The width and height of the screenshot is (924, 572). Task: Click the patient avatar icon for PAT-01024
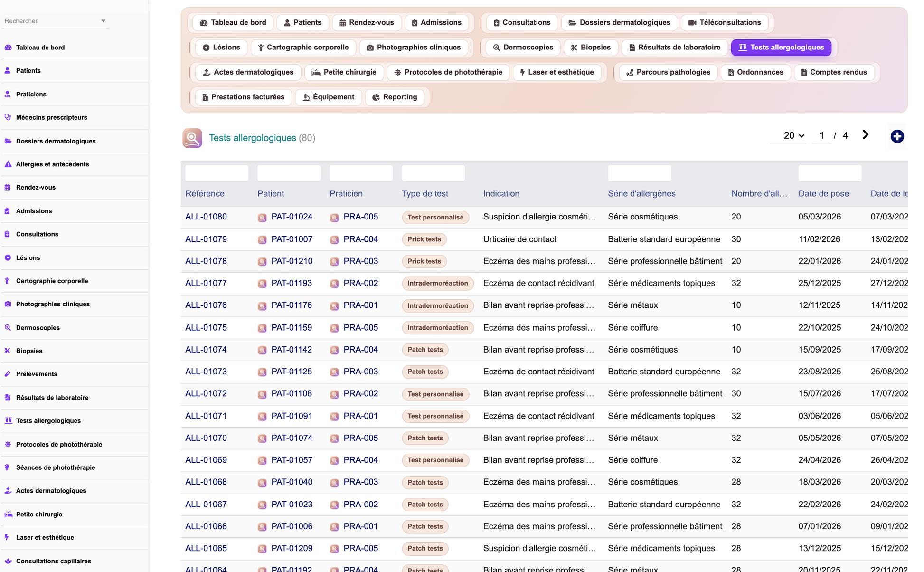(x=262, y=218)
